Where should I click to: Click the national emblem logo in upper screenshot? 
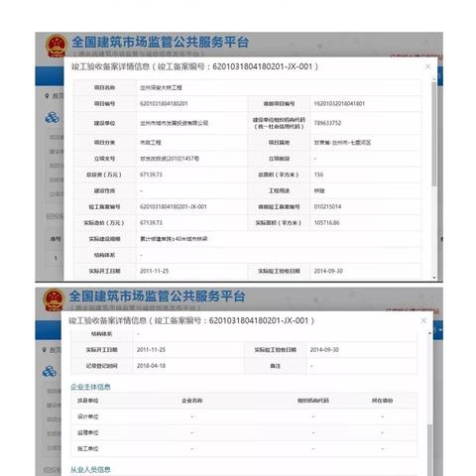[x=57, y=46]
